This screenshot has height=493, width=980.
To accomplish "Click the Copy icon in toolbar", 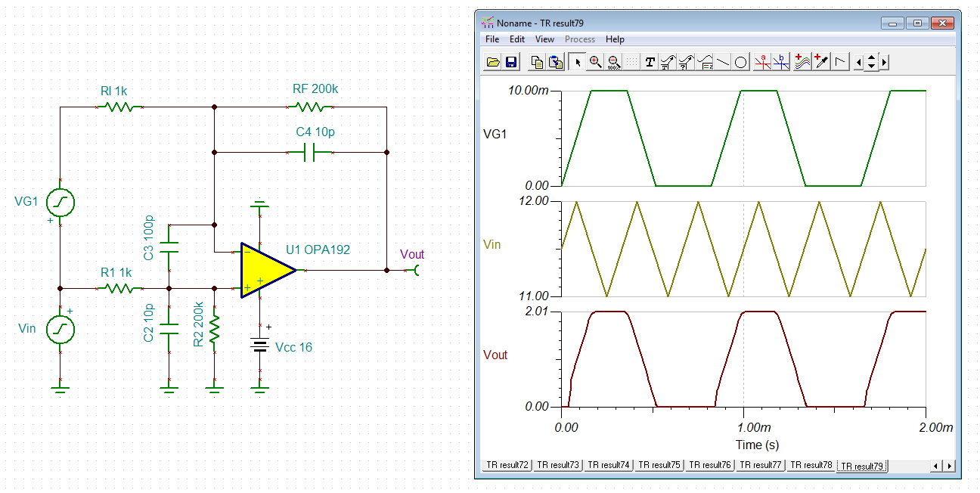I will 537,62.
